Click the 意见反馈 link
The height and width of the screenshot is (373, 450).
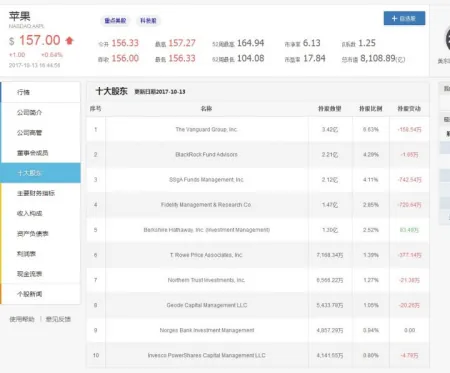58,319
